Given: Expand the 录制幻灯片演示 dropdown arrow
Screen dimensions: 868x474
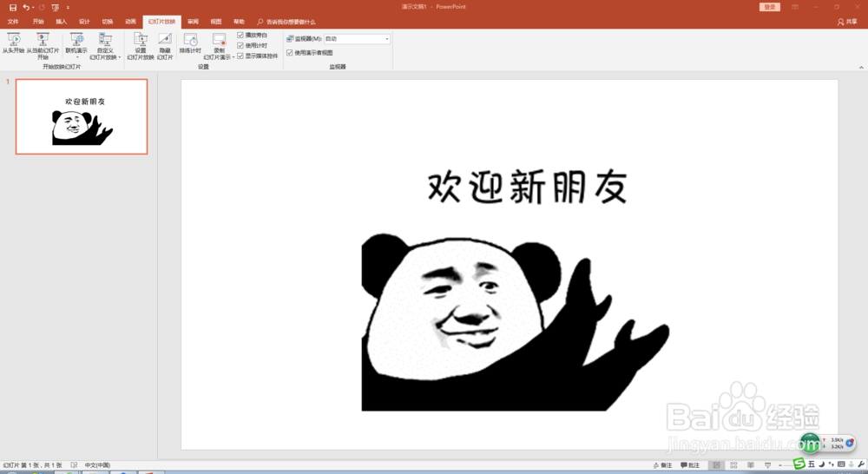Looking at the screenshot, I should [233, 57].
